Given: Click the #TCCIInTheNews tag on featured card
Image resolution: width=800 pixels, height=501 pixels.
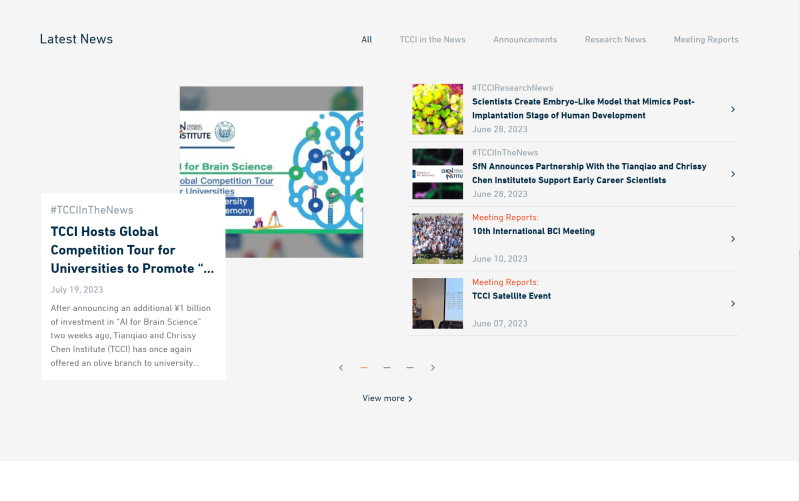Looking at the screenshot, I should click(x=92, y=210).
